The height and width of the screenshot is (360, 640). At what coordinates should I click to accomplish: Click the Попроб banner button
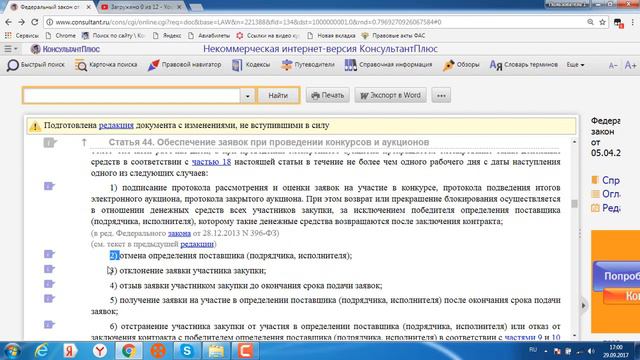617,276
